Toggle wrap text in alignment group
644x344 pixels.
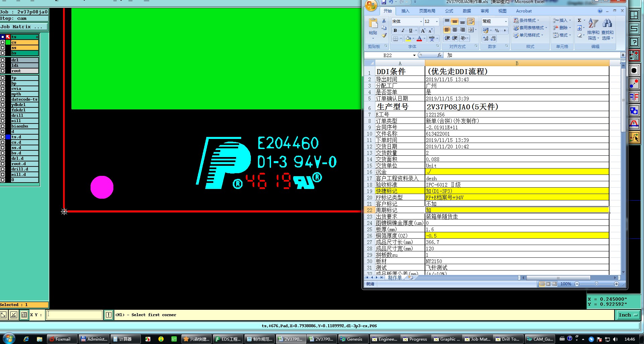click(471, 21)
